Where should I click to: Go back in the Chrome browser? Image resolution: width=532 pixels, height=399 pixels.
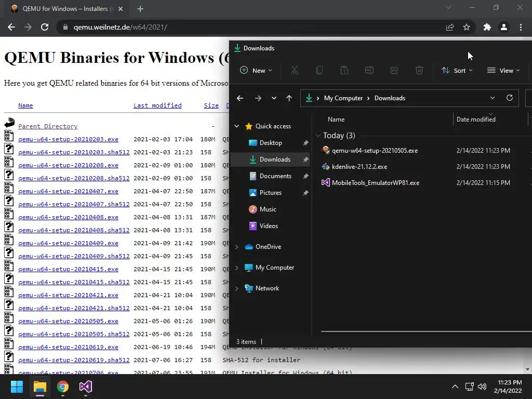pos(11,27)
